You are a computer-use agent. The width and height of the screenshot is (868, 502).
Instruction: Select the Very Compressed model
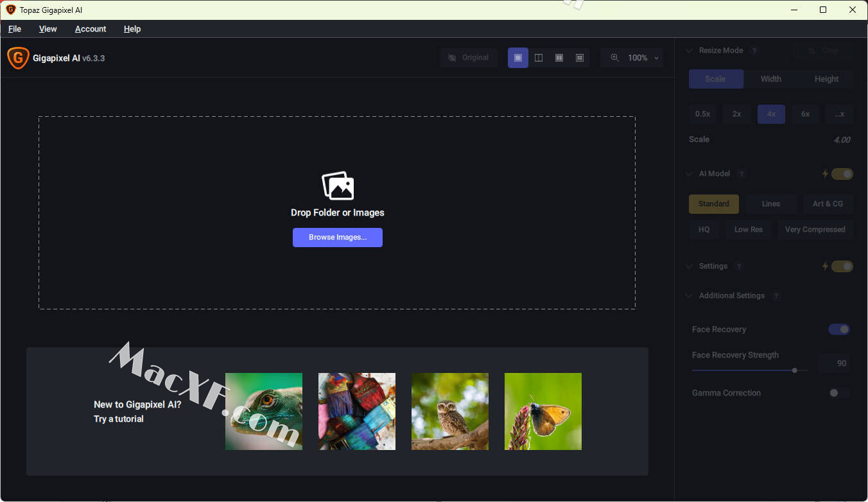click(x=815, y=230)
